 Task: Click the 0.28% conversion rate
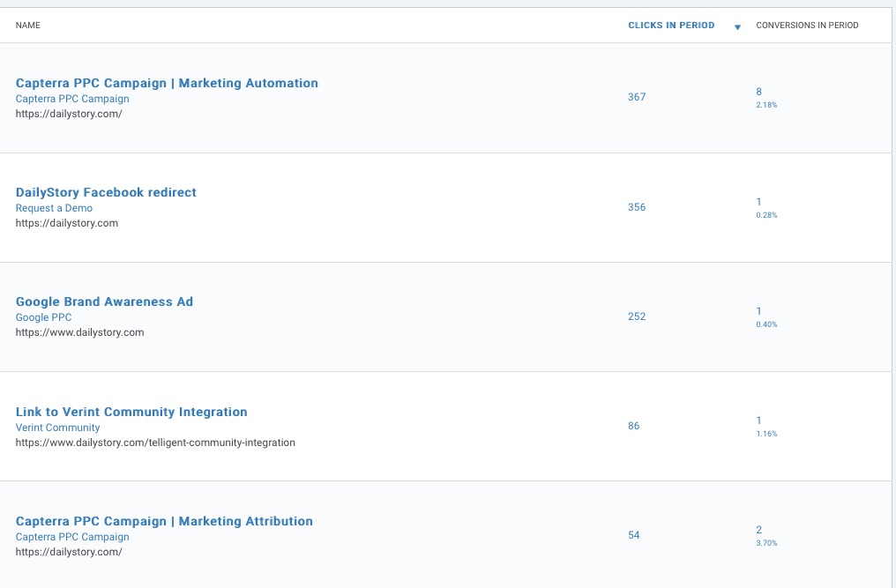point(766,215)
